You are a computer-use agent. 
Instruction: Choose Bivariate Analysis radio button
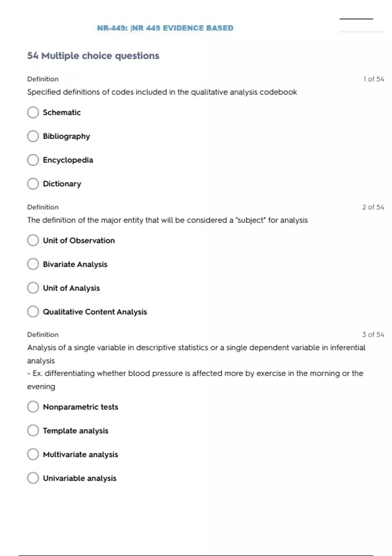tap(33, 264)
